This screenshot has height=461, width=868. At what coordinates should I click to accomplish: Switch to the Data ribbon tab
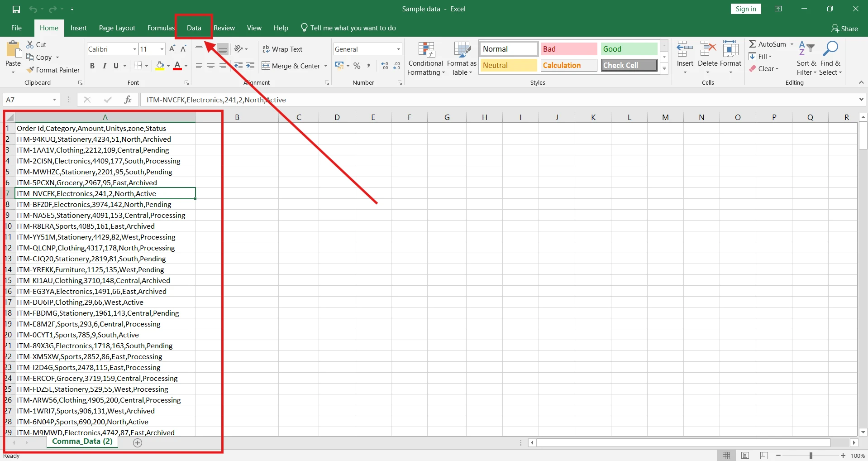tap(194, 28)
